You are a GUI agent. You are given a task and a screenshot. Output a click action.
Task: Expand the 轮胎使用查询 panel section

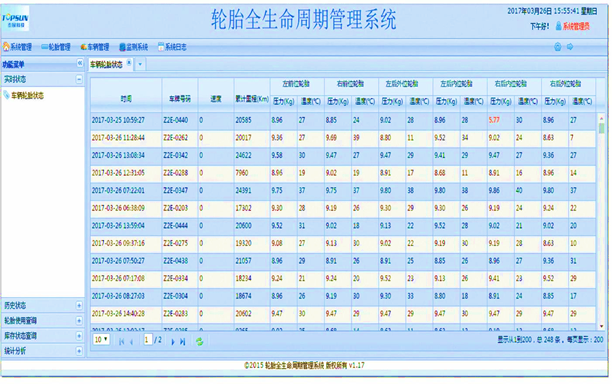79,320
